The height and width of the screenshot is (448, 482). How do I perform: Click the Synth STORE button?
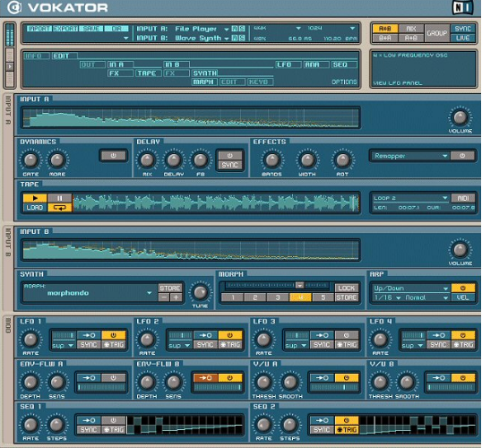pos(170,289)
